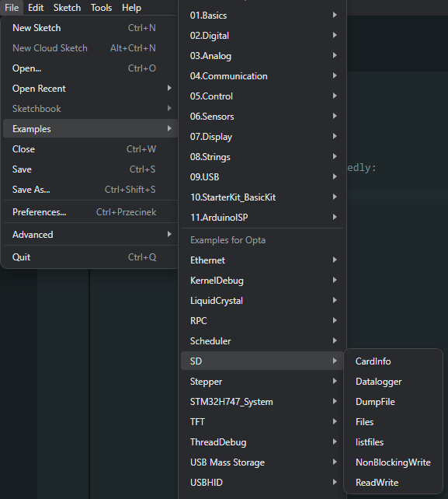The image size is (448, 499).
Task: Open the NonBlockingWrite SD example
Action: point(394,462)
